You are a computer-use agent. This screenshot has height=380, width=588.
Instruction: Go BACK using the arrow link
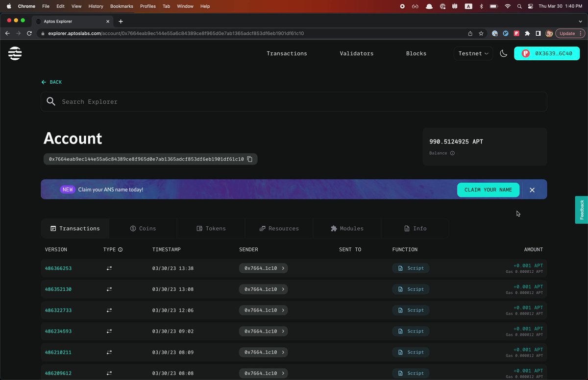51,82
